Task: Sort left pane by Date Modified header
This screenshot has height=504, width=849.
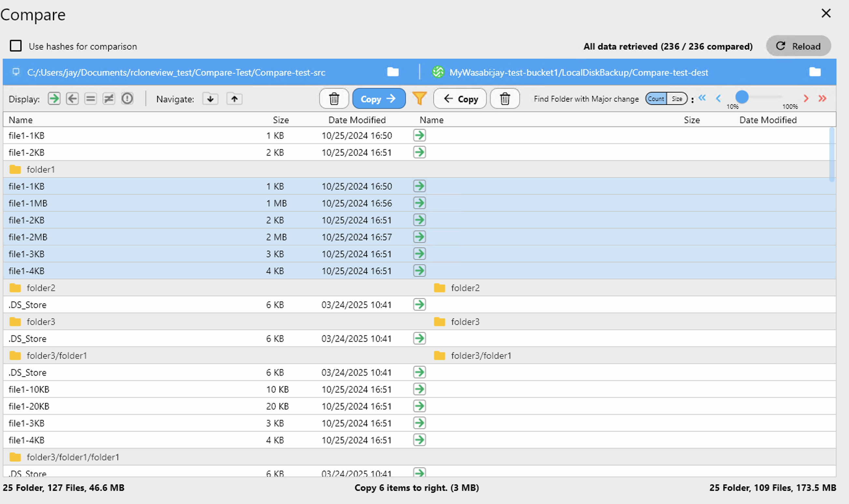Action: (x=357, y=120)
